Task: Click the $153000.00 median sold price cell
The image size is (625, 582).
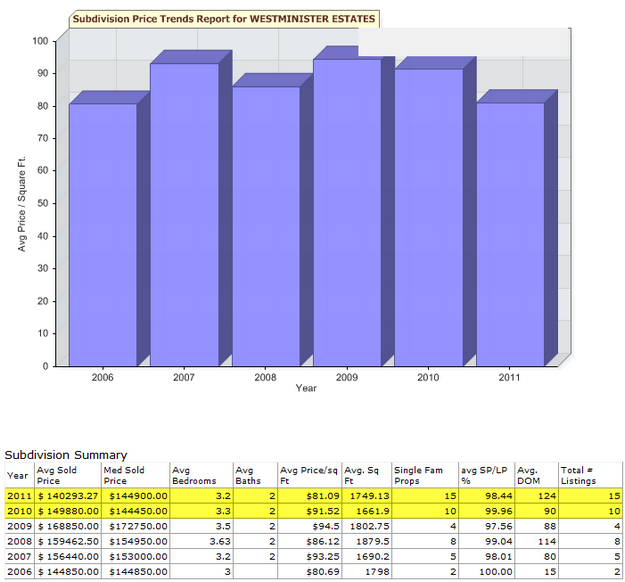Action: [x=136, y=556]
